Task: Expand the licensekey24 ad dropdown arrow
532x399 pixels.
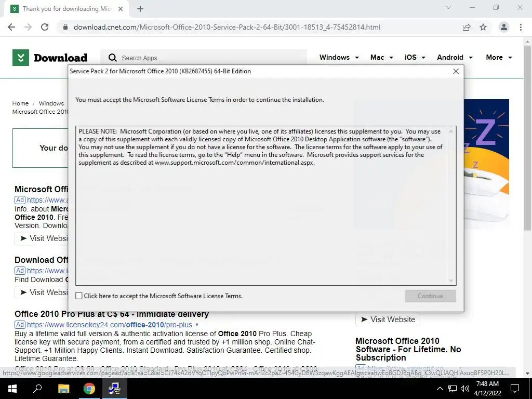Action: point(197,325)
